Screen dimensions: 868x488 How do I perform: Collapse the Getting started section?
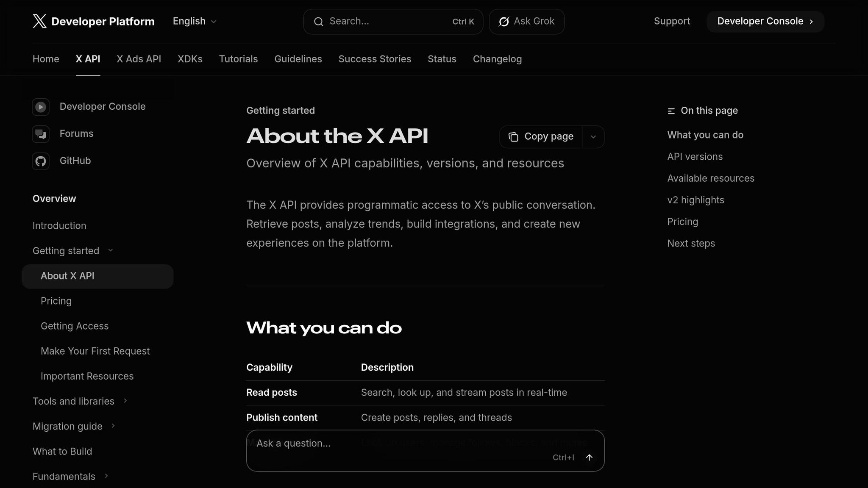(x=110, y=250)
